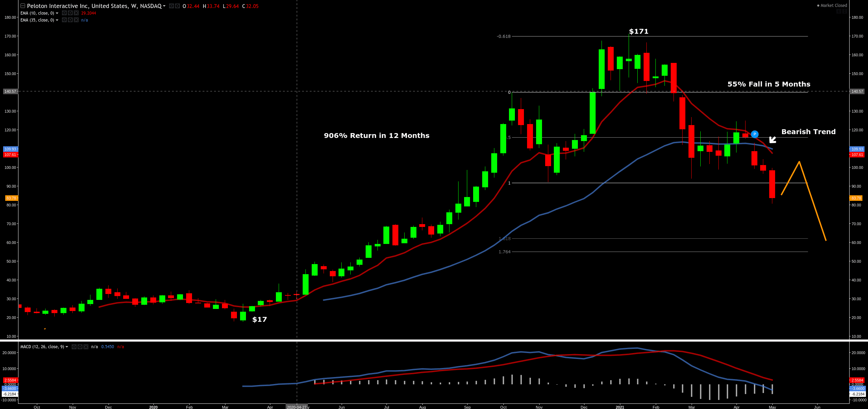
Task: Remove the EMA 10 indicator
Action: click(x=76, y=13)
